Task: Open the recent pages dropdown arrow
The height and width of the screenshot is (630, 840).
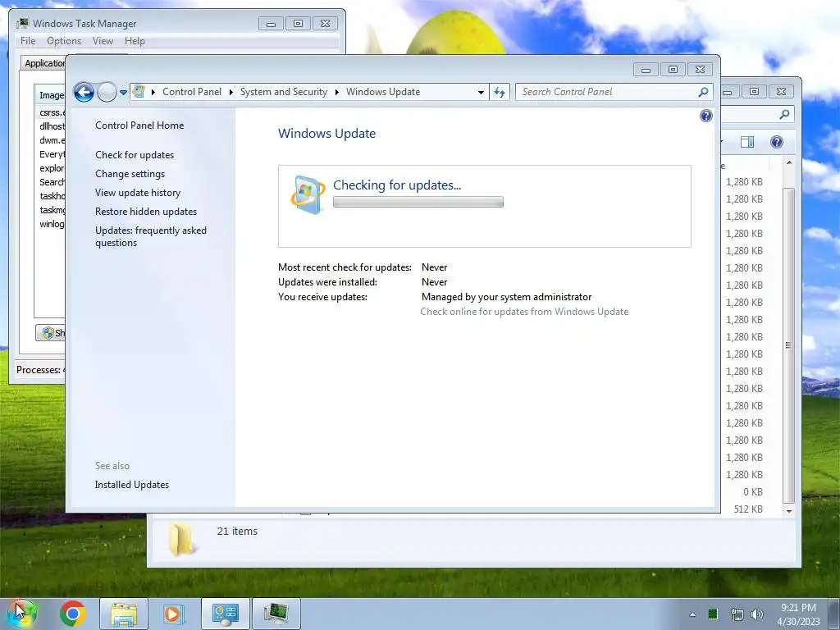Action: [x=123, y=92]
